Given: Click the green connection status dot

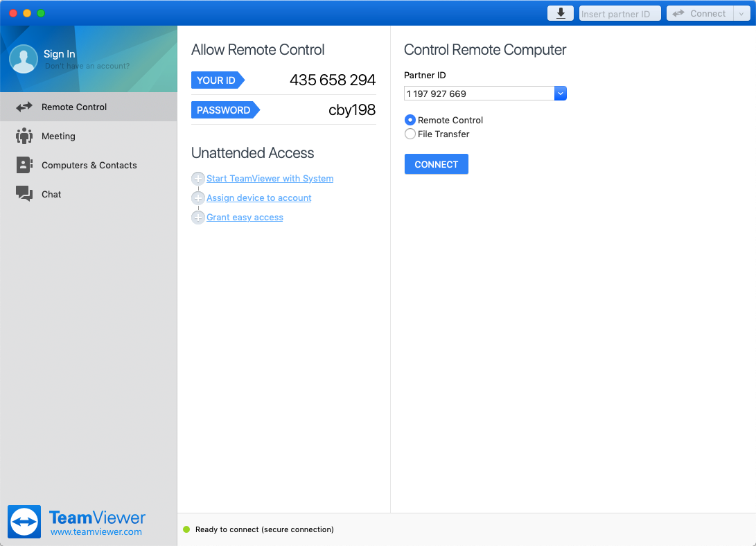Looking at the screenshot, I should [x=186, y=529].
